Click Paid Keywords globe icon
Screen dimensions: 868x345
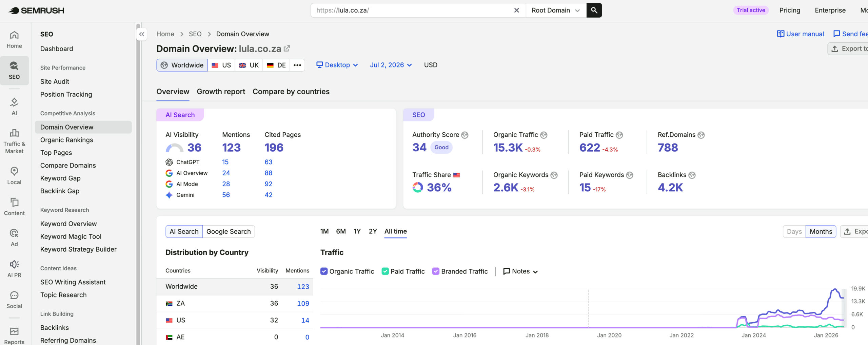(x=630, y=175)
